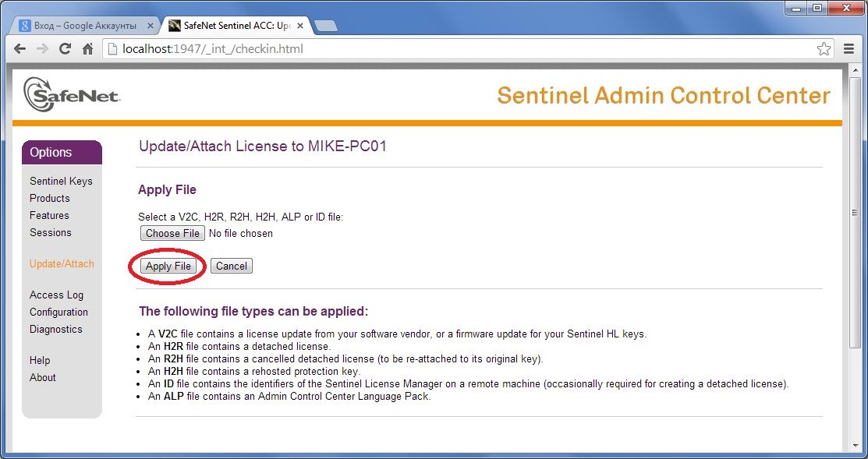Switch to the Google Accounts tab
The height and width of the screenshot is (459, 868).
tap(86, 26)
